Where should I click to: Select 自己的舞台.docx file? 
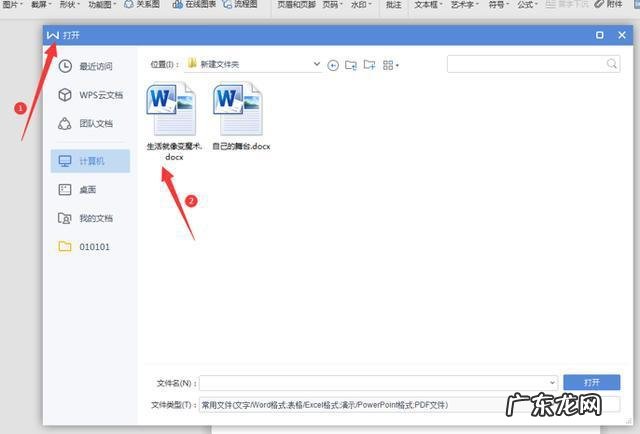[241, 117]
